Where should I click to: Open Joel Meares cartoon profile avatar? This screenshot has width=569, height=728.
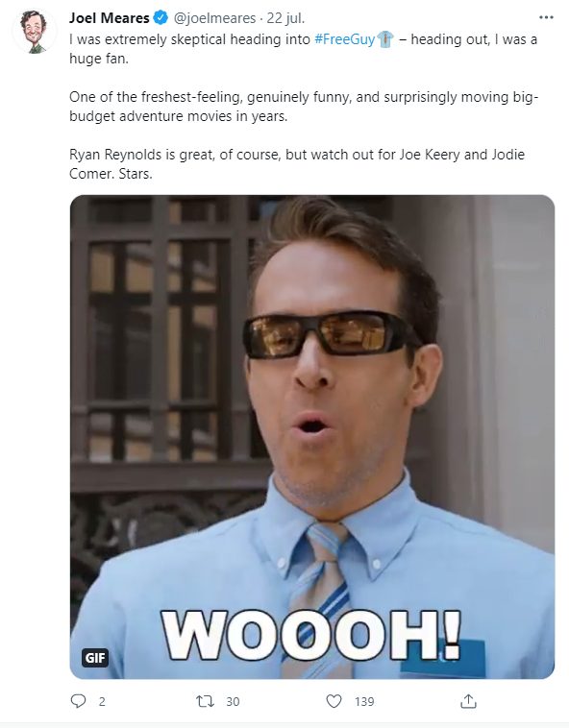[x=34, y=31]
